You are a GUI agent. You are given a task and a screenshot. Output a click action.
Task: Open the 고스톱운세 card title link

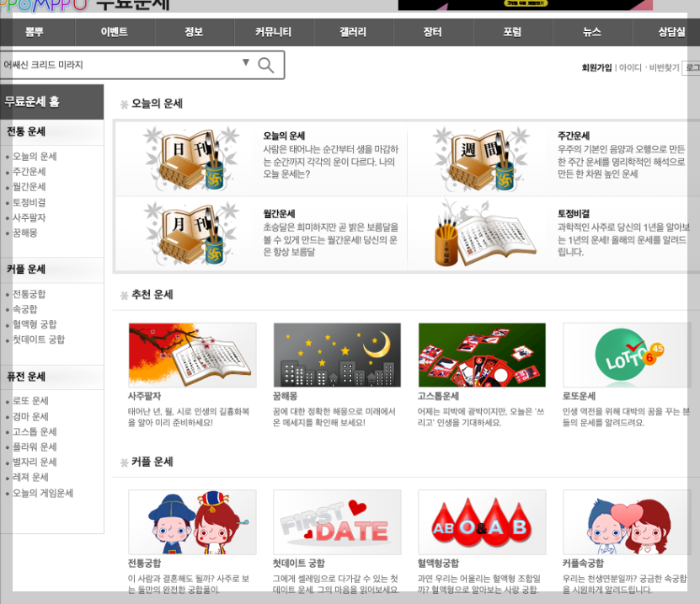tap(438, 396)
